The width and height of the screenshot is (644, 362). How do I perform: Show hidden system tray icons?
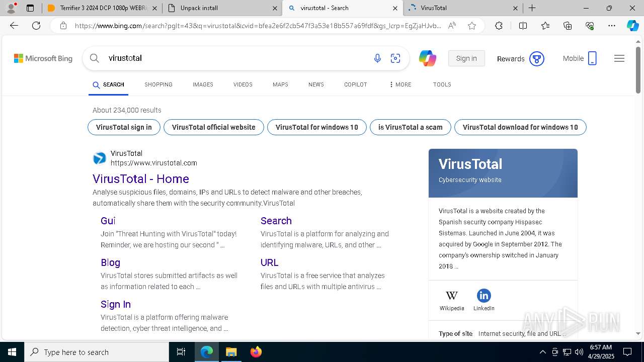[x=542, y=352]
